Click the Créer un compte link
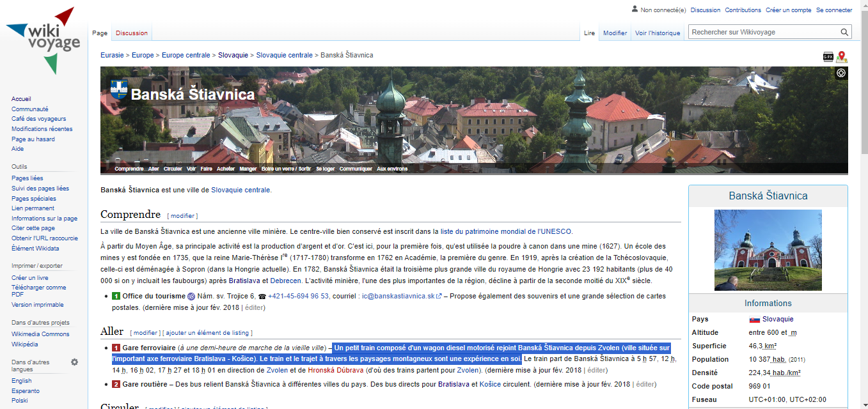The width and height of the screenshot is (868, 409). click(x=788, y=10)
